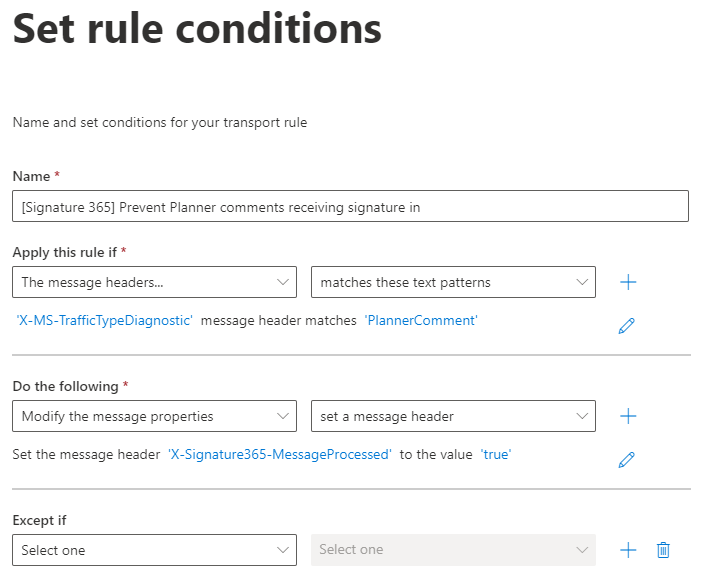The image size is (726, 580).
Task: Click the rule Name text field
Action: pyautogui.click(x=350, y=206)
